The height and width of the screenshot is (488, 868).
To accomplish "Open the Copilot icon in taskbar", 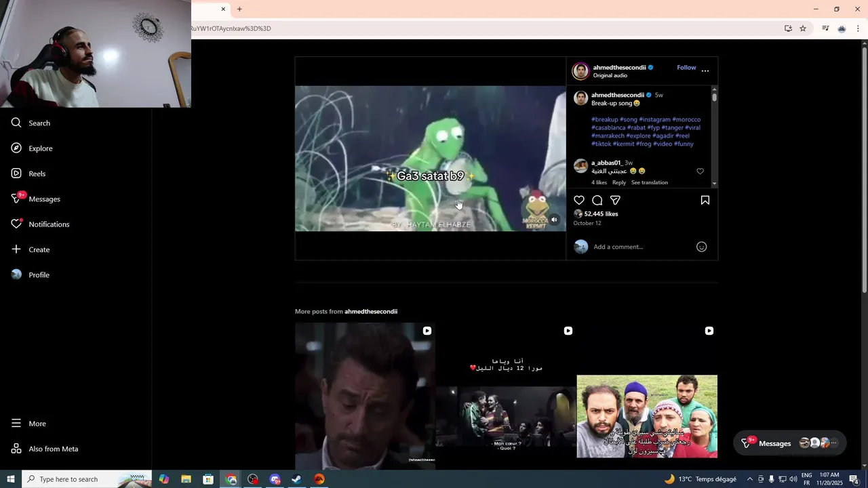I will [x=164, y=479].
